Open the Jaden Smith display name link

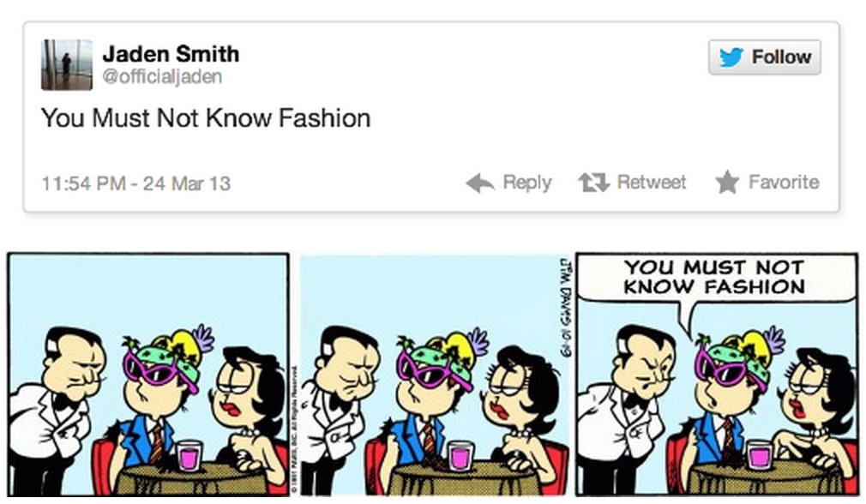point(171,54)
